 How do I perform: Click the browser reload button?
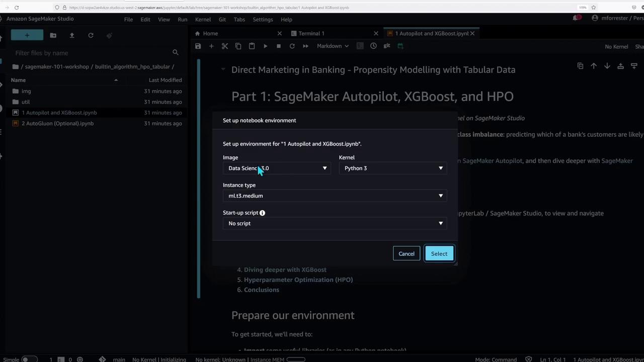point(17,8)
